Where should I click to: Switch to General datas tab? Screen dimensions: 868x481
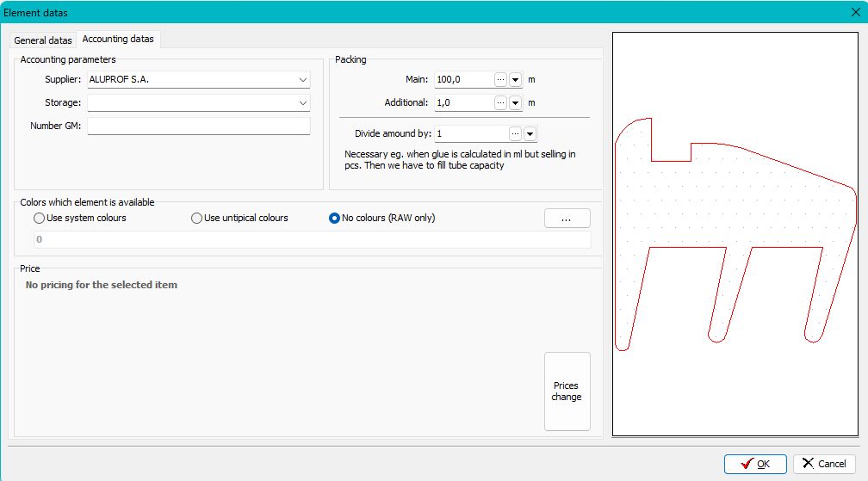pos(43,40)
